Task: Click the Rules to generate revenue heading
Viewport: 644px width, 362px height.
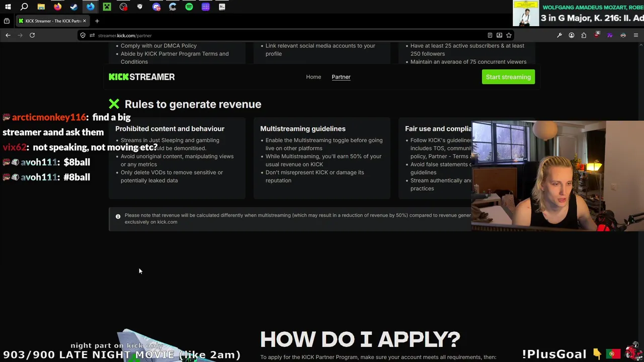Action: tap(193, 104)
